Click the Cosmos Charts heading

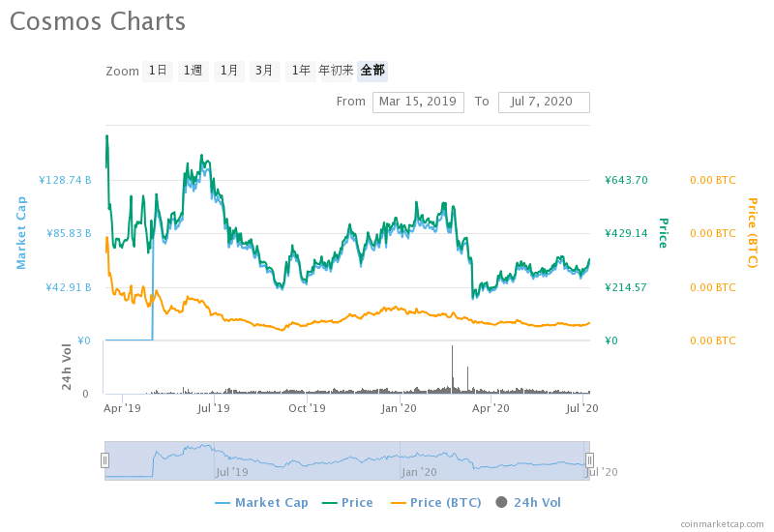[x=98, y=21]
